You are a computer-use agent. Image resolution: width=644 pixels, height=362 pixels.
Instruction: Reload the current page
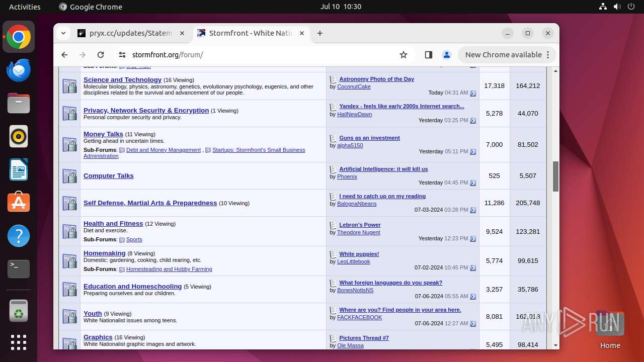tap(101, 55)
